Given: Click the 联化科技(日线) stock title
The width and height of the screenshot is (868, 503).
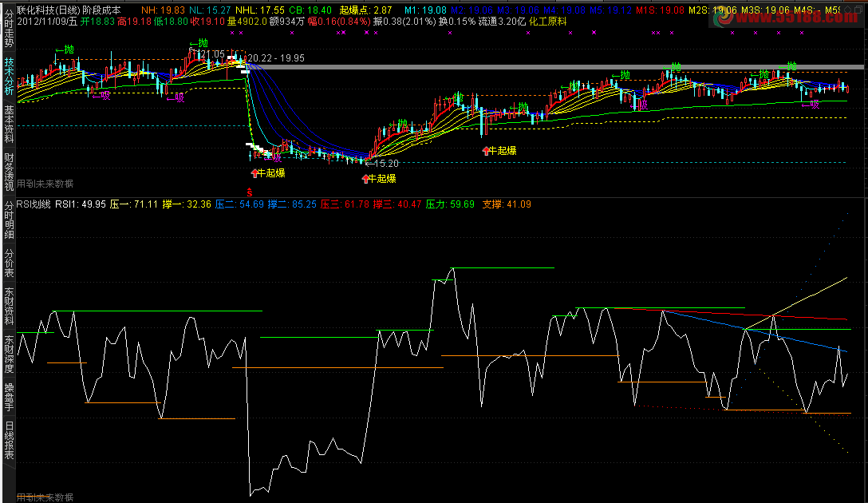Looking at the screenshot, I should [x=49, y=10].
